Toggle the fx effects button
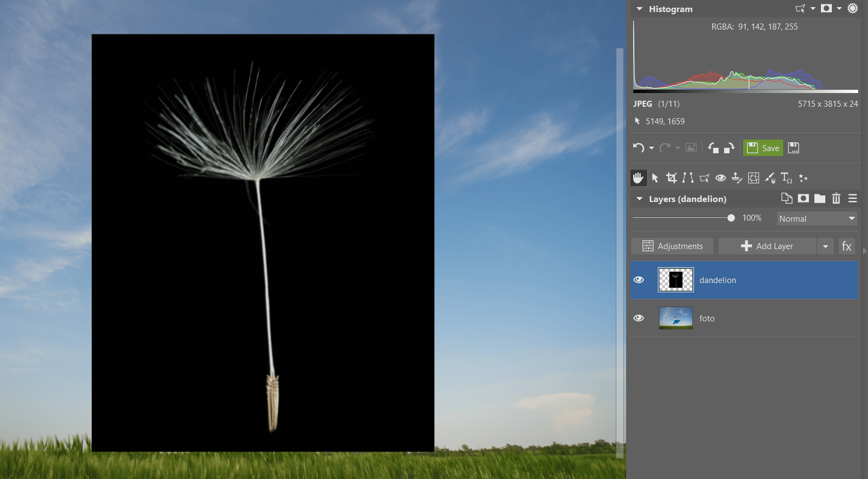868x479 pixels. 847,246
